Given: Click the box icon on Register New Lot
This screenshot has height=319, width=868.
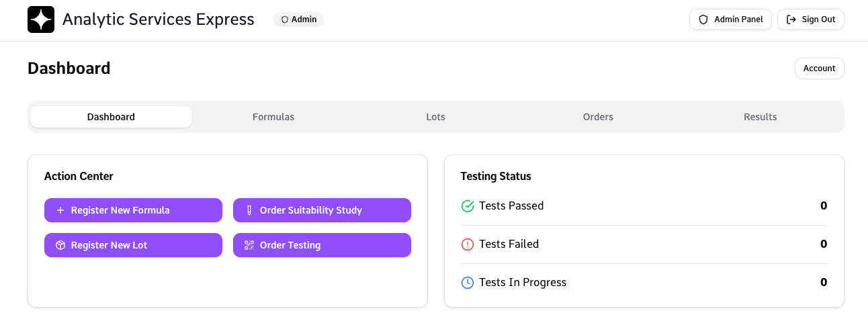Looking at the screenshot, I should (x=60, y=245).
